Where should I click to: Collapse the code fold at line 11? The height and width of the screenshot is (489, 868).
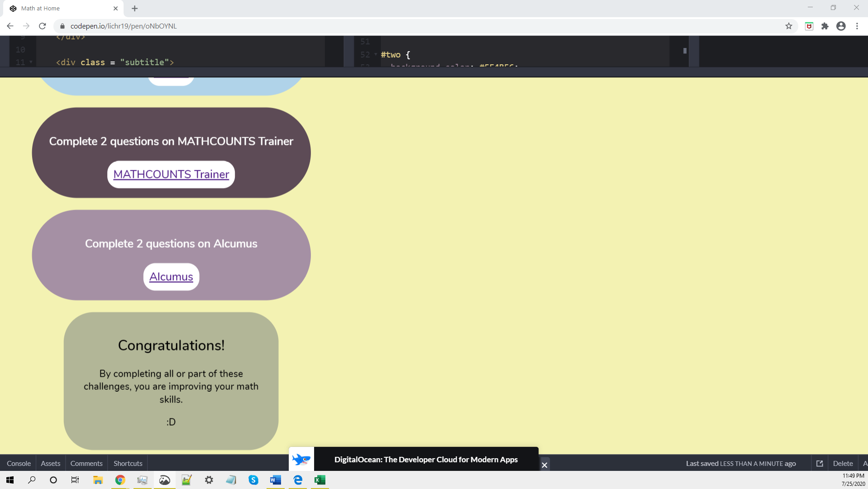pyautogui.click(x=31, y=62)
